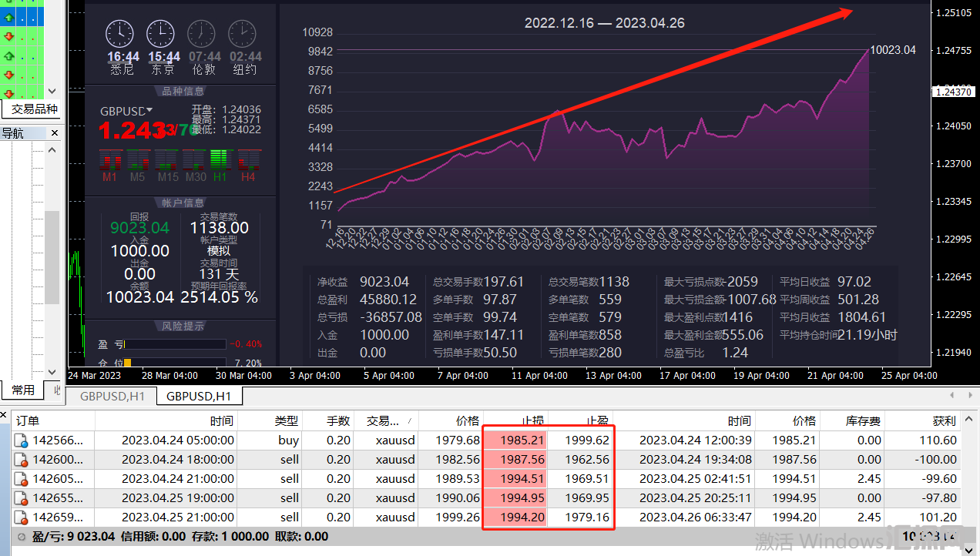Sort by the 止盈 column header
Image resolution: width=980 pixels, height=556 pixels.
(579, 420)
